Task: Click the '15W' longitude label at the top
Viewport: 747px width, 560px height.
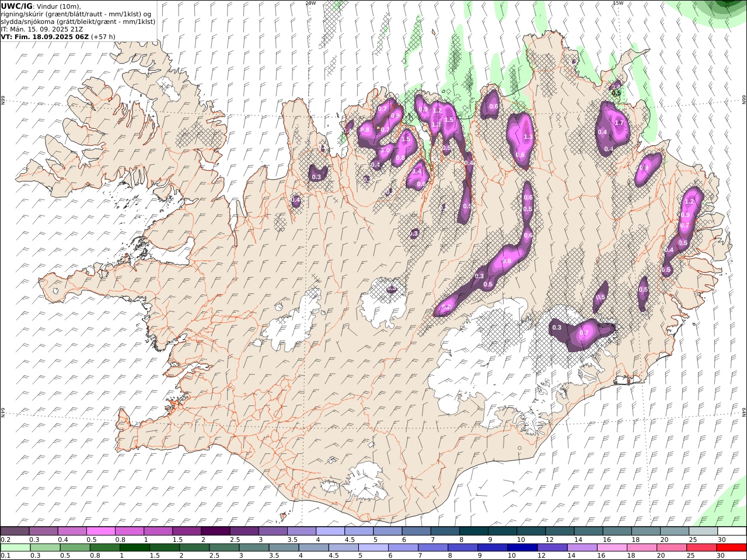Action: click(618, 3)
